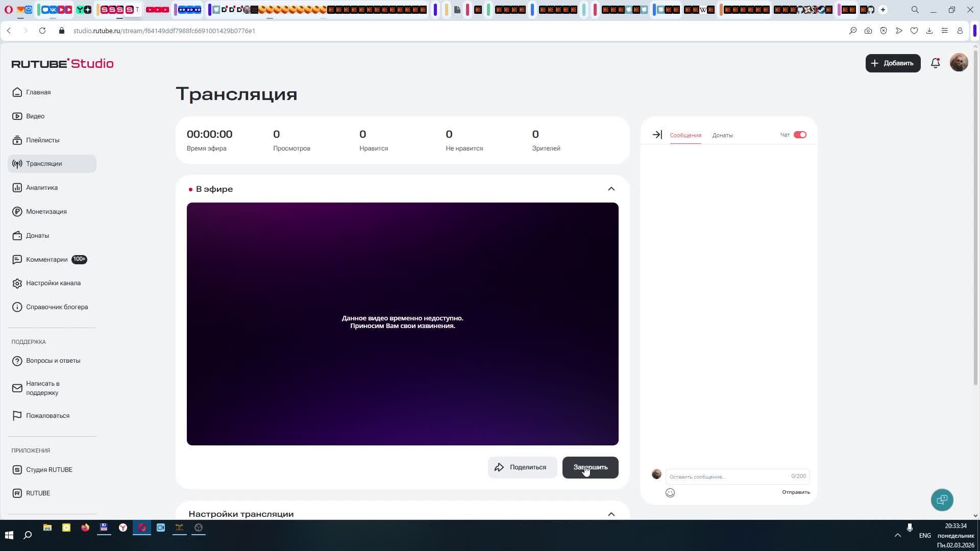Viewport: 980px width, 551px height.
Task: Switch to the Донаты tab
Action: [722, 135]
